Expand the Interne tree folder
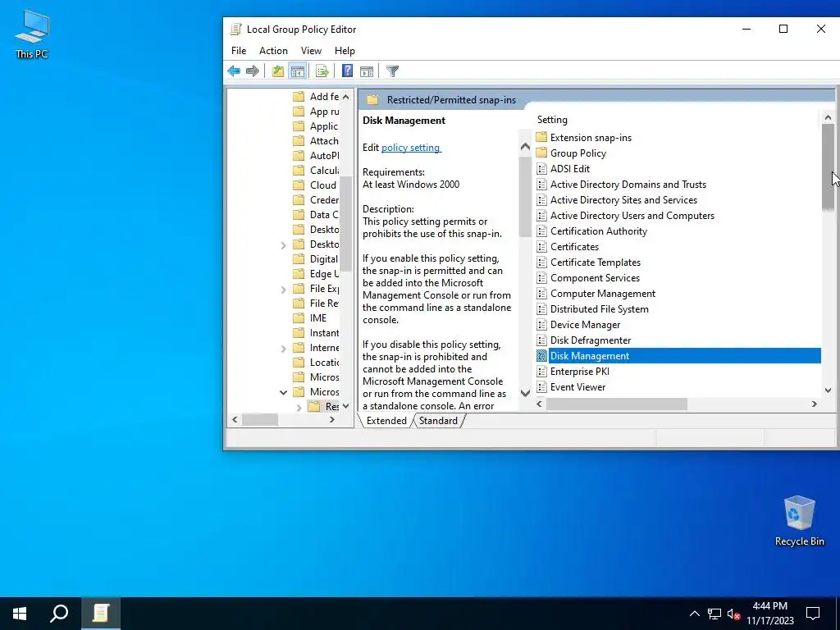840x630 pixels. pyautogui.click(x=283, y=349)
